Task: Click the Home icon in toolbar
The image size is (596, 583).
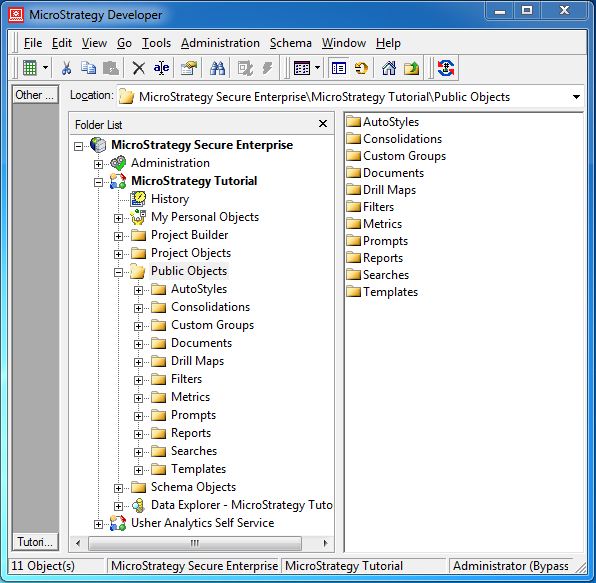Action: tap(389, 68)
